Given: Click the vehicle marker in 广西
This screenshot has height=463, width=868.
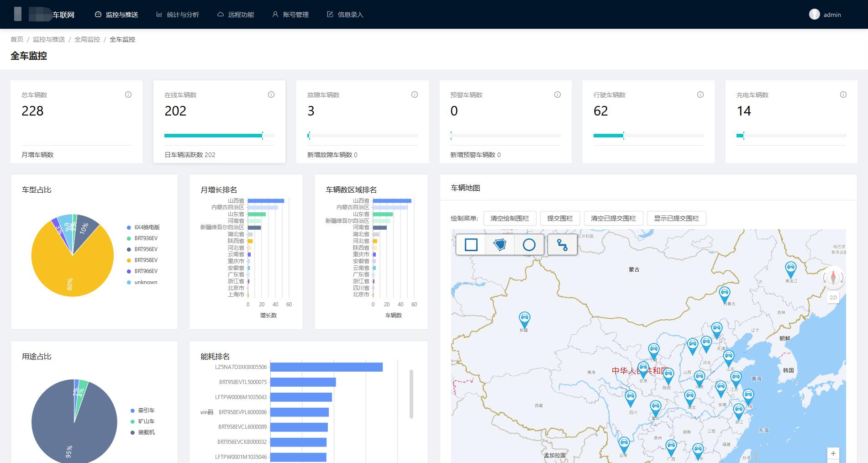Looking at the screenshot, I should [x=671, y=448].
